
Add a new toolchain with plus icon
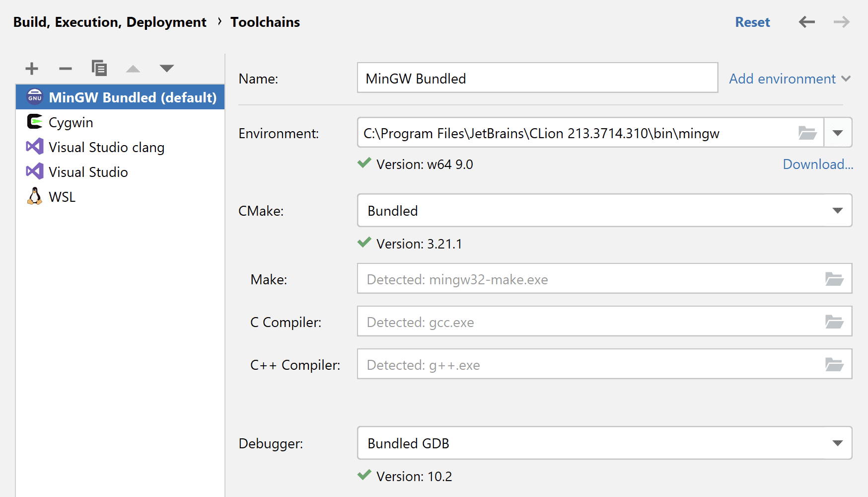[x=32, y=68]
